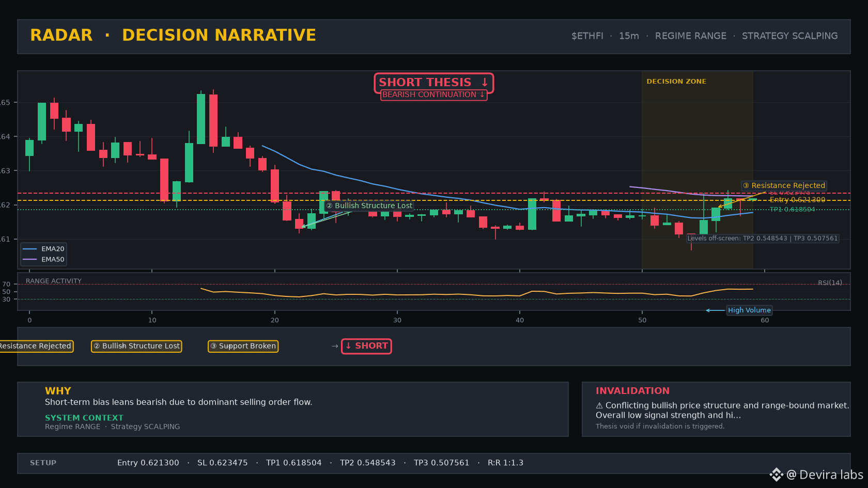Click the Levels off-screen TP2 TP3 note
The width and height of the screenshot is (868, 488).
point(762,239)
